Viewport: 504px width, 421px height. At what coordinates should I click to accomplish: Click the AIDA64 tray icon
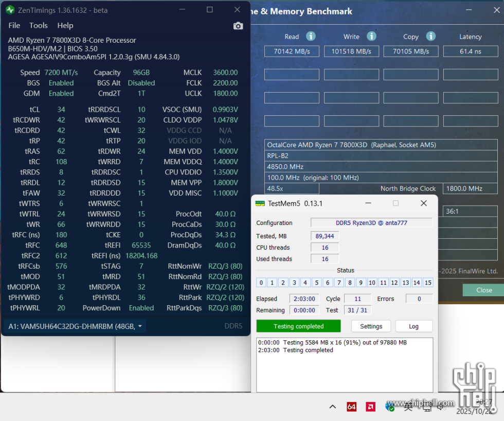click(x=352, y=407)
